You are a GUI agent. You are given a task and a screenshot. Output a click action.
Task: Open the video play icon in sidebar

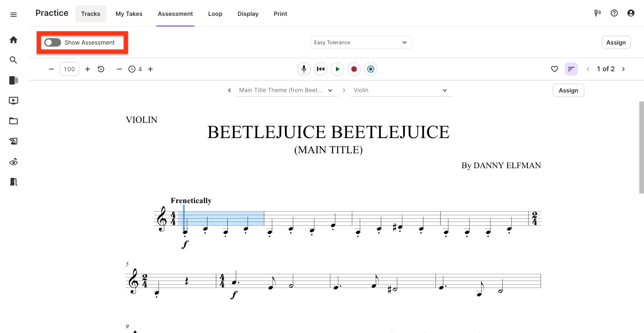tap(13, 101)
